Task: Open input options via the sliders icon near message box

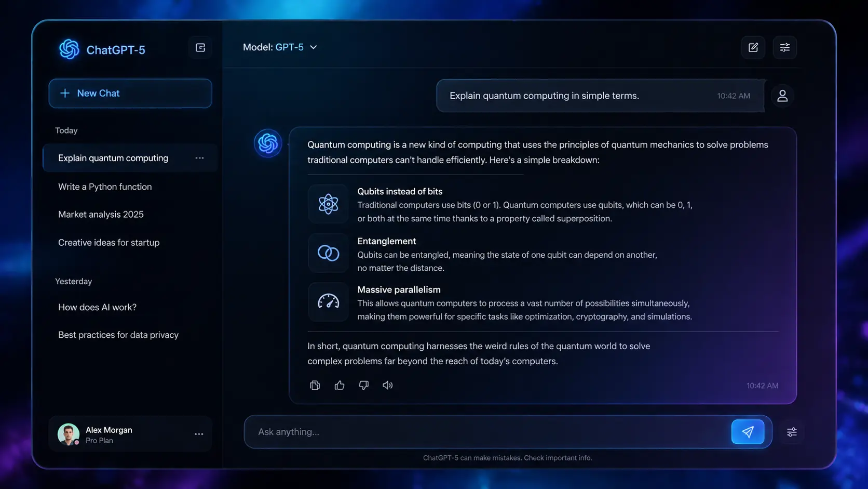Action: point(792,432)
